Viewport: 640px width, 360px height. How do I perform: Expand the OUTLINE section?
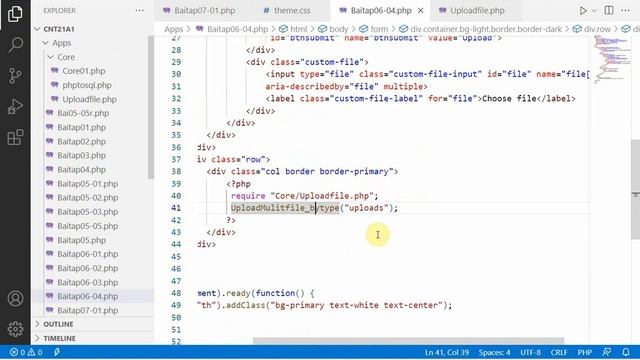pyautogui.click(x=58, y=324)
